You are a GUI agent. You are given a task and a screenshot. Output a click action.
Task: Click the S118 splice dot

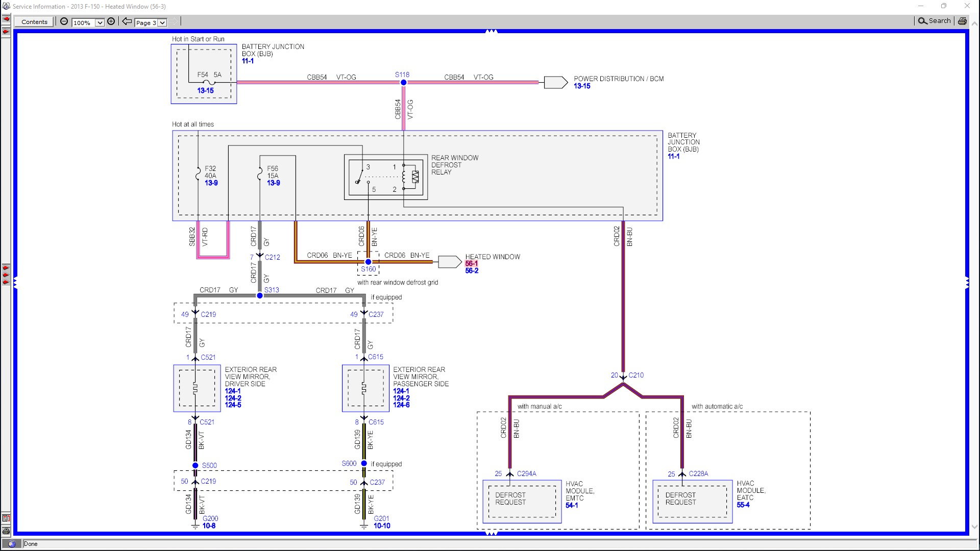pyautogui.click(x=403, y=82)
